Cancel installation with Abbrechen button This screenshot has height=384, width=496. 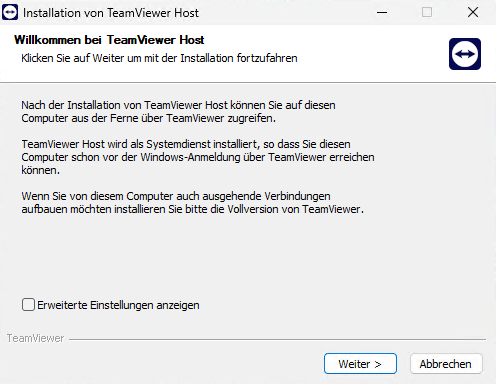tap(446, 364)
